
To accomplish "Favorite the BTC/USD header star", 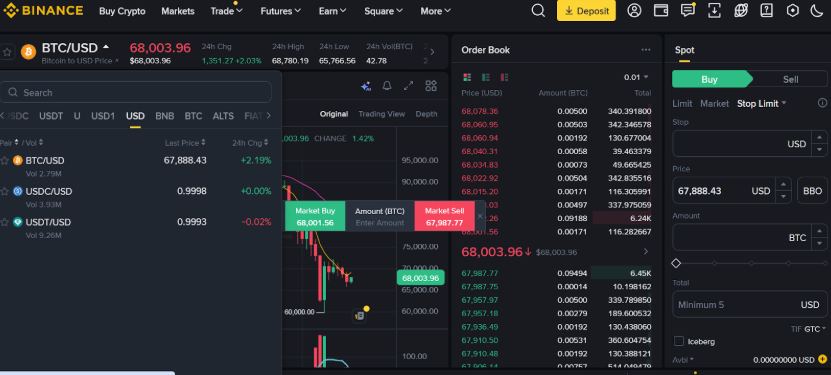I will 7,52.
